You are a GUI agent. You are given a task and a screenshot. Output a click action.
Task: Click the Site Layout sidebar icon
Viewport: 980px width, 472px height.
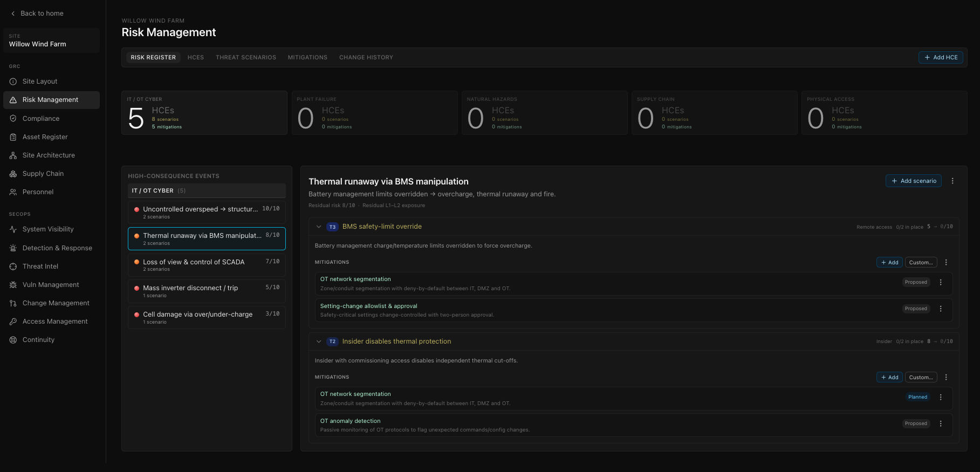pyautogui.click(x=13, y=81)
